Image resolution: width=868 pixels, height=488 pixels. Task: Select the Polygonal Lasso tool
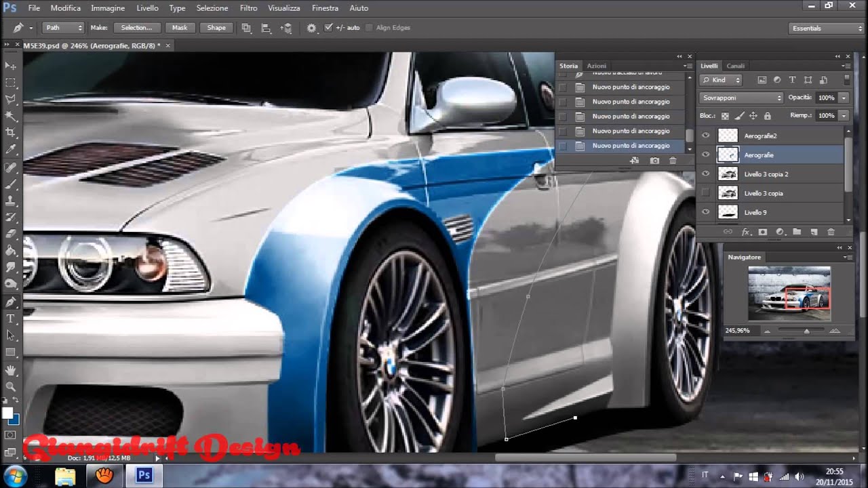[x=11, y=100]
